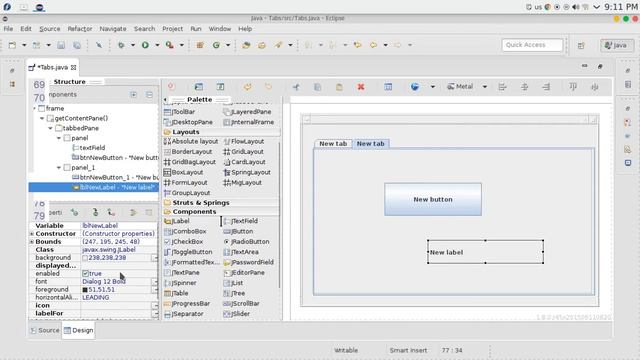Click the Redo icon in designer toolbar

click(x=269, y=87)
